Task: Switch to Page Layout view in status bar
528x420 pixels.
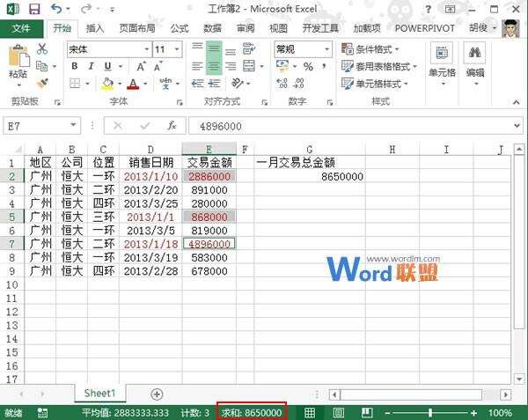Action: (x=338, y=413)
